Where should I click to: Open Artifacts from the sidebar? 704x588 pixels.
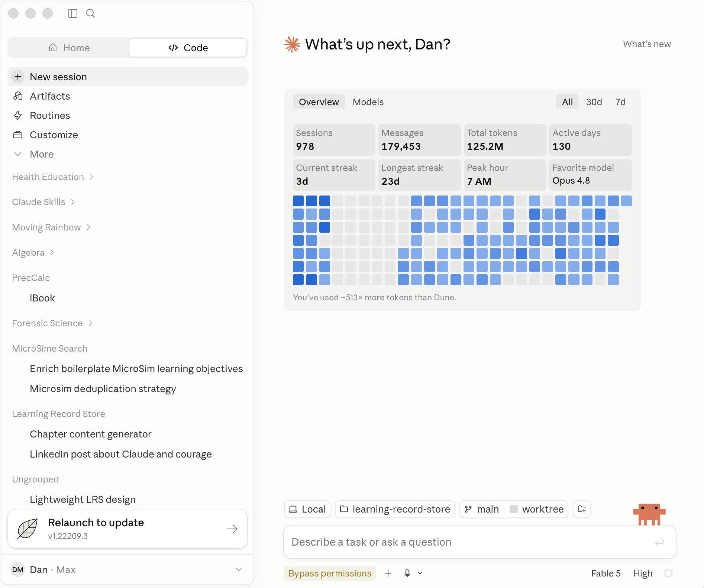click(50, 96)
